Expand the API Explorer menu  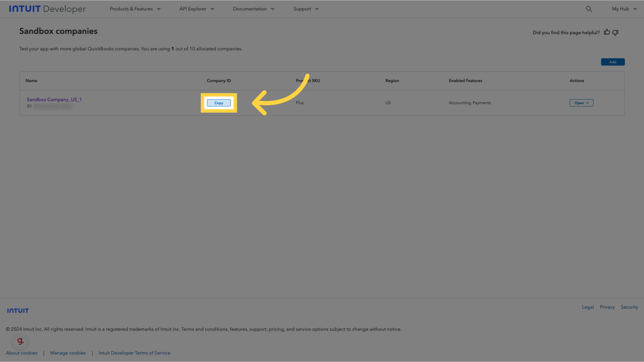point(197,9)
